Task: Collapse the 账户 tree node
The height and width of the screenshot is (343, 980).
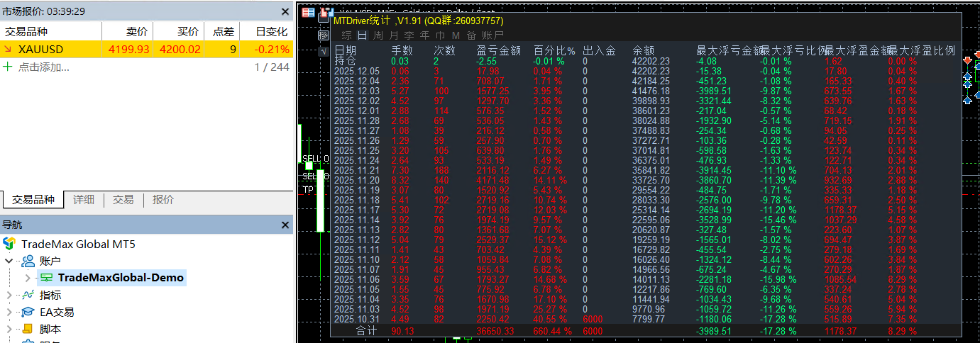Action: 9,261
